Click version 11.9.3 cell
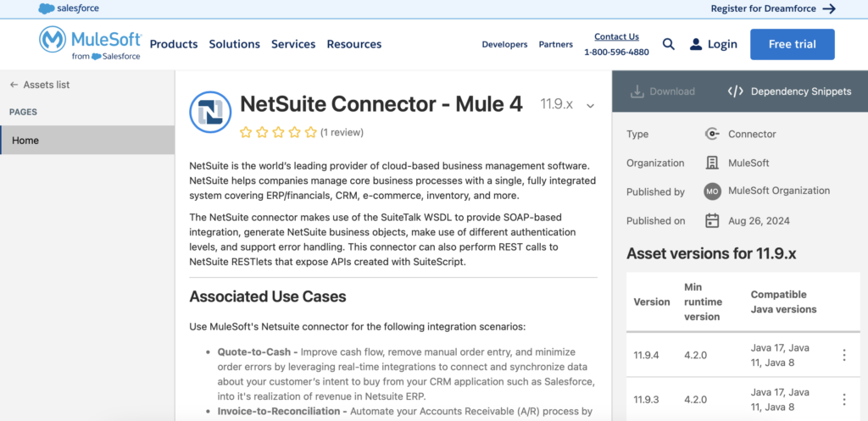 647,400
